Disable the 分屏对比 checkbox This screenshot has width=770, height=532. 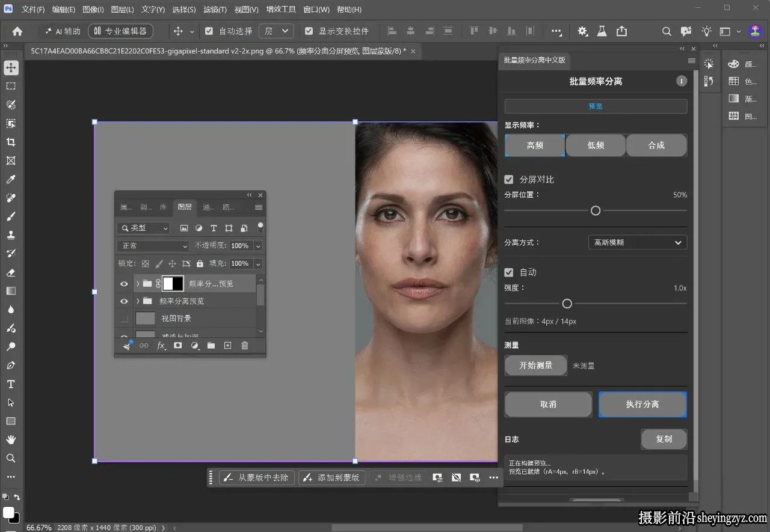509,180
